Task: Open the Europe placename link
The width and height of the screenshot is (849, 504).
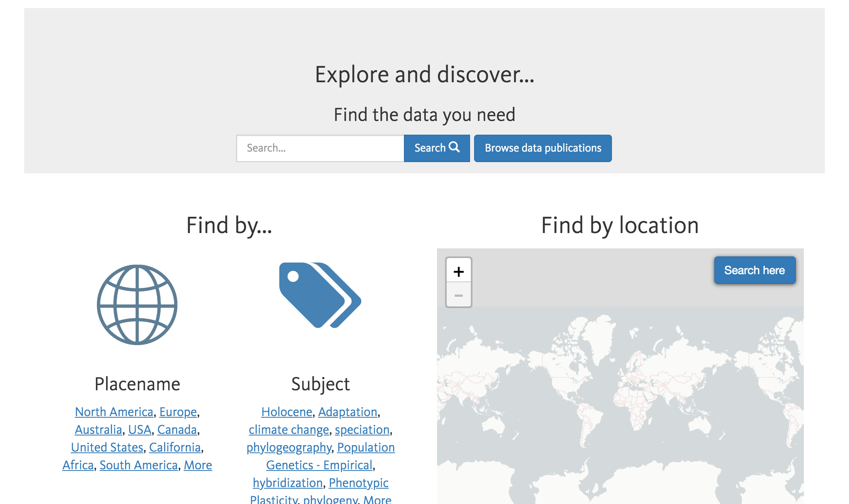Action: coord(178,412)
